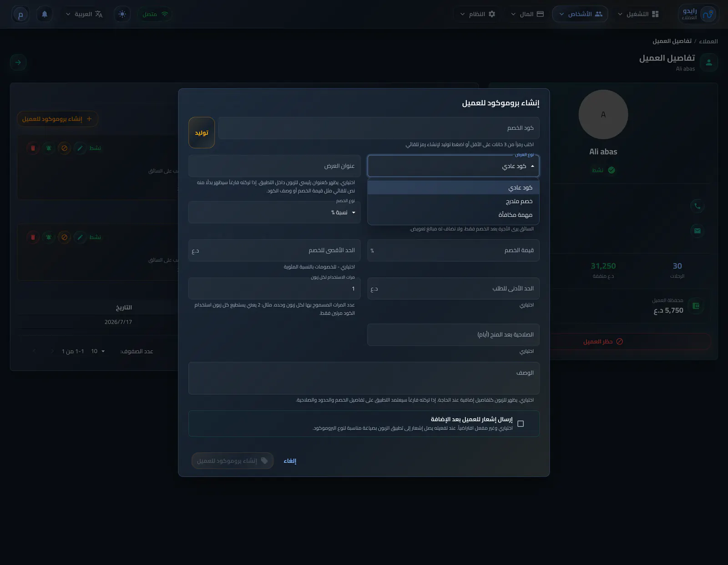Screen dimensions: 728x565
Task: Edit the first promo code card
Action: [80, 148]
